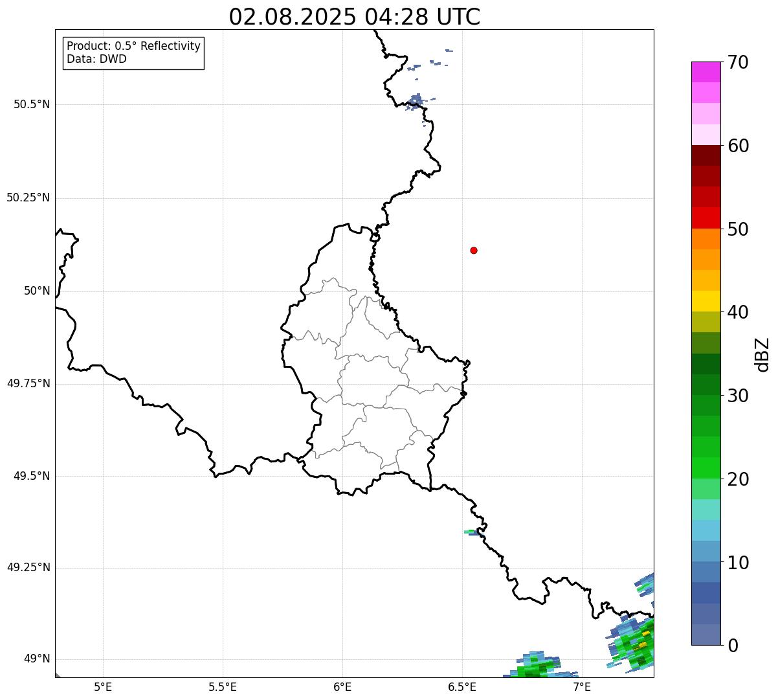Click the 6°E longitude label

(342, 686)
